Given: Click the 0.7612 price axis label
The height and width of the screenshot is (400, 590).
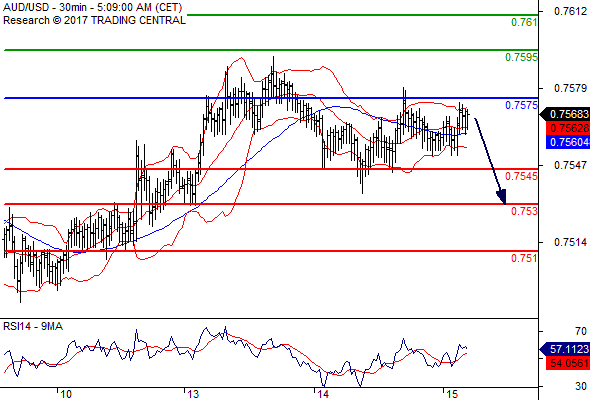Looking at the screenshot, I should (x=570, y=11).
